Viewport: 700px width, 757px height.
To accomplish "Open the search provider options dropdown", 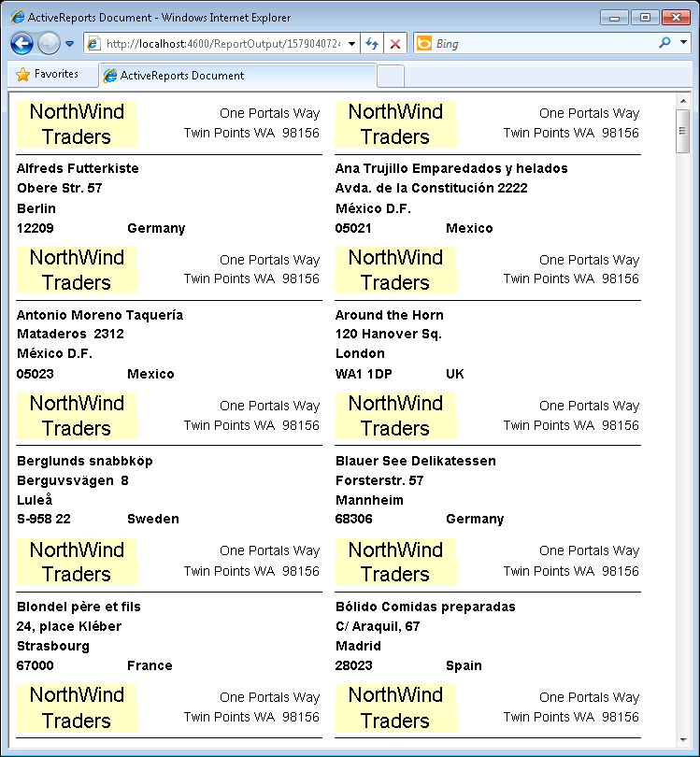I will click(x=683, y=42).
